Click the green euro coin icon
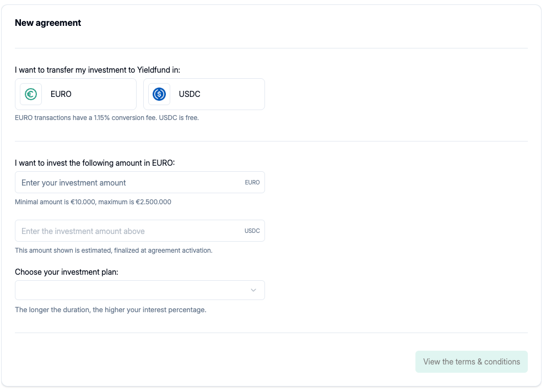This screenshot has height=392, width=546. pos(31,94)
